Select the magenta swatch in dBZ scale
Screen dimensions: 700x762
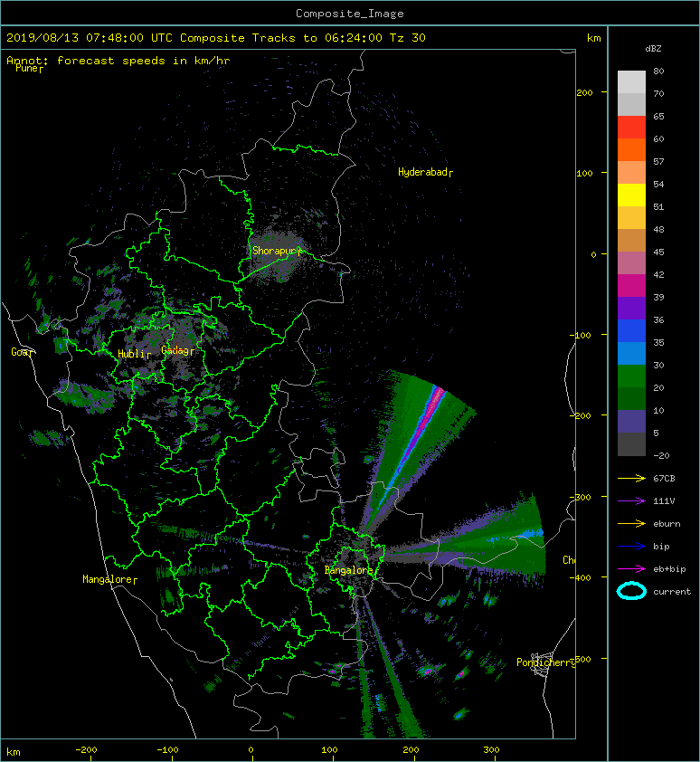click(631, 286)
